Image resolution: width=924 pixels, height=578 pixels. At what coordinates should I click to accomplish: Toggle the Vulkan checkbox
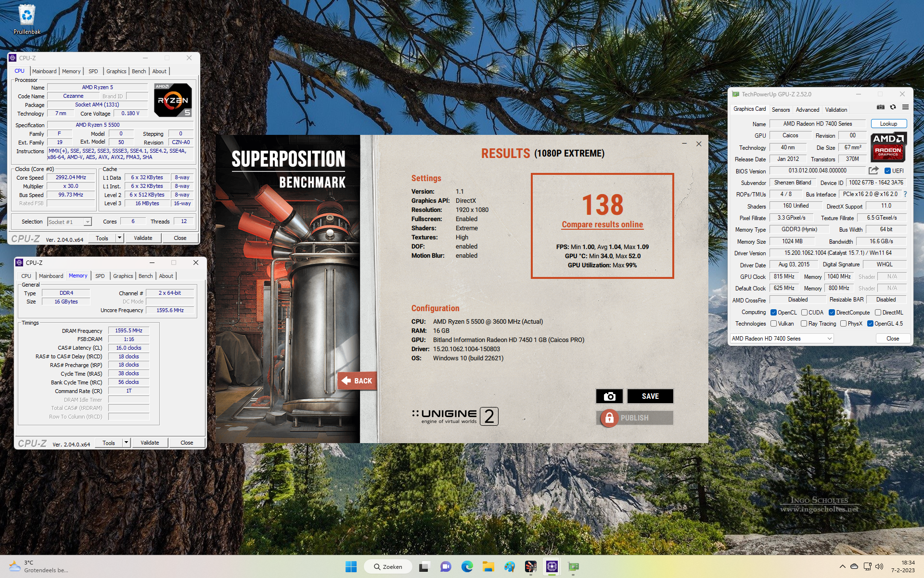773,324
